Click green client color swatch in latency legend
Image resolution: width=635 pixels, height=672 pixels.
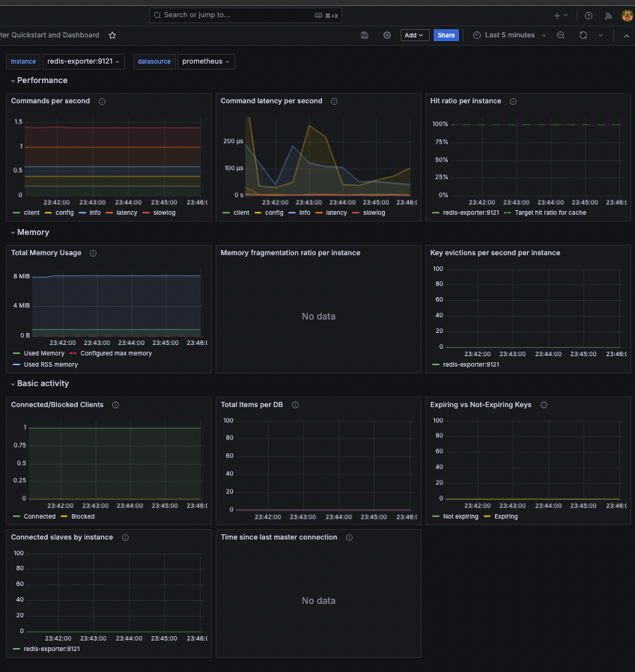pos(226,213)
